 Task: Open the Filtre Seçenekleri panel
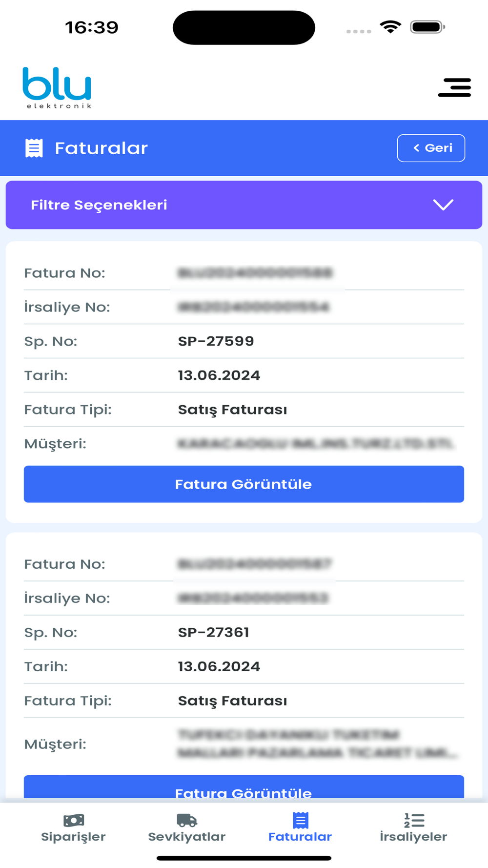(x=244, y=205)
